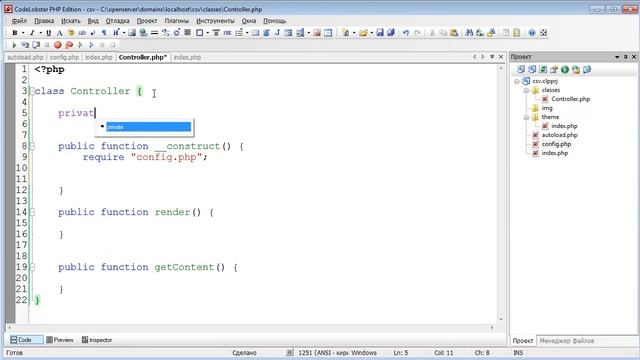
Task: Open dropdown arrow next to Bold
Action: [x=23, y=33]
